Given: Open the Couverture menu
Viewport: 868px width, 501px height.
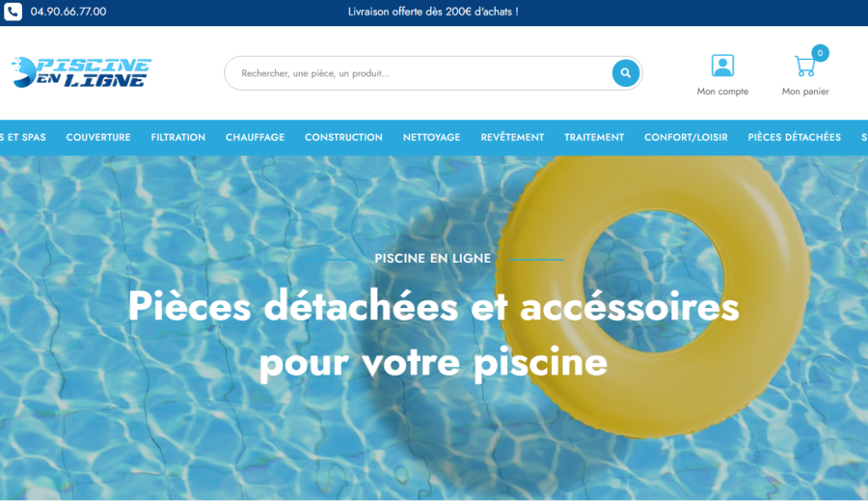Looking at the screenshot, I should (98, 137).
